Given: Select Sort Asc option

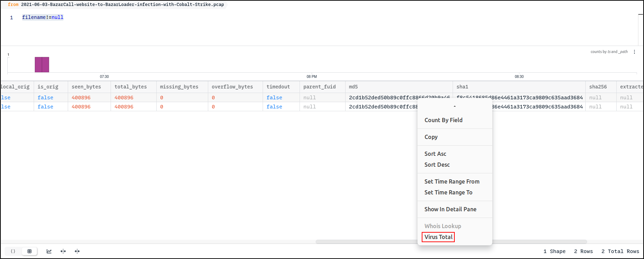Looking at the screenshot, I should click(435, 154).
